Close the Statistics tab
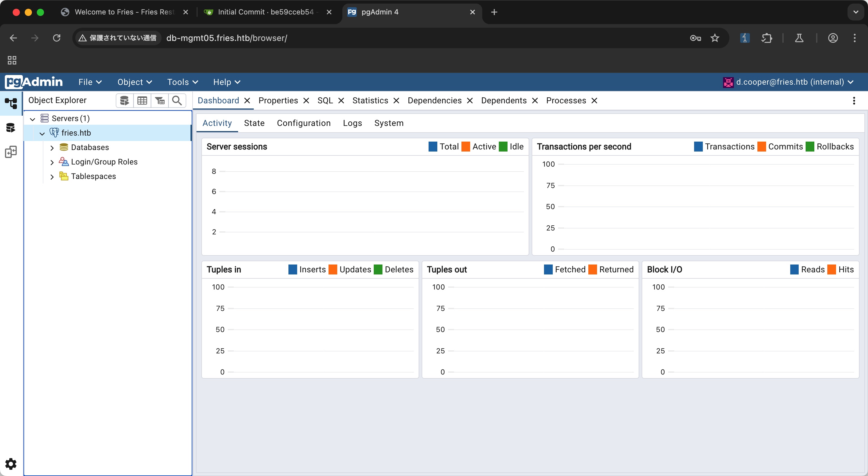The height and width of the screenshot is (476, 868). 396,101
